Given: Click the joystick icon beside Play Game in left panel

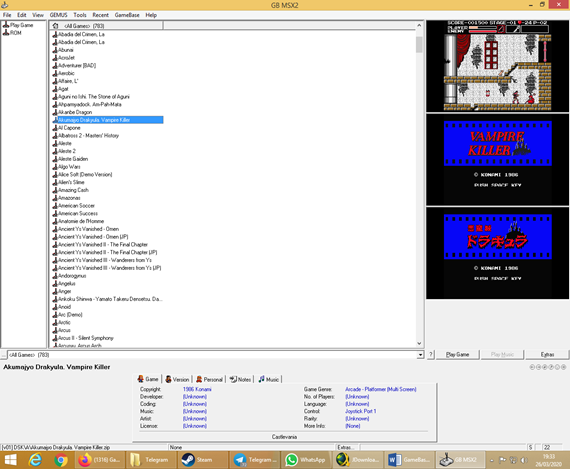Looking at the screenshot, I should 6,25.
